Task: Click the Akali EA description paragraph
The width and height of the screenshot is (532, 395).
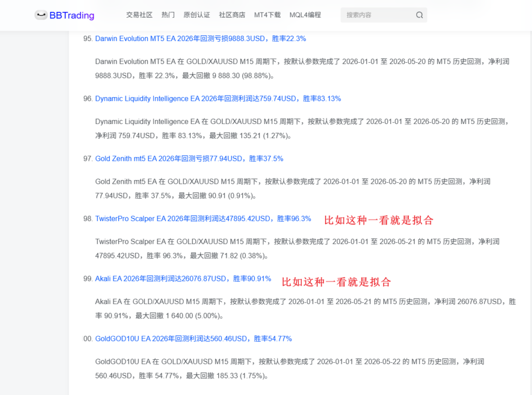Action: [305, 308]
